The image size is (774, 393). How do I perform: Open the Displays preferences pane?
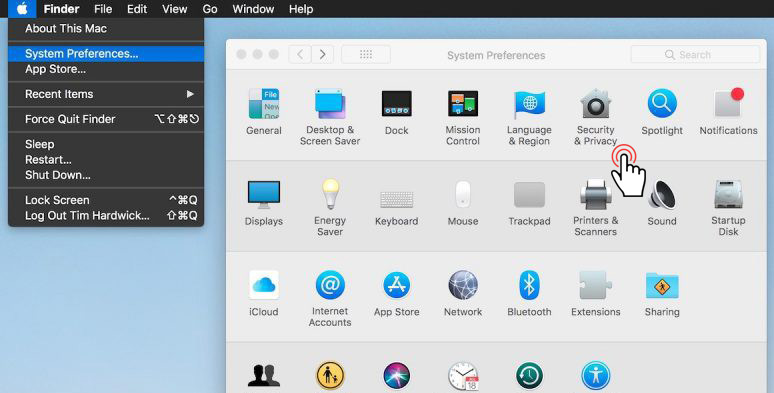(x=264, y=203)
